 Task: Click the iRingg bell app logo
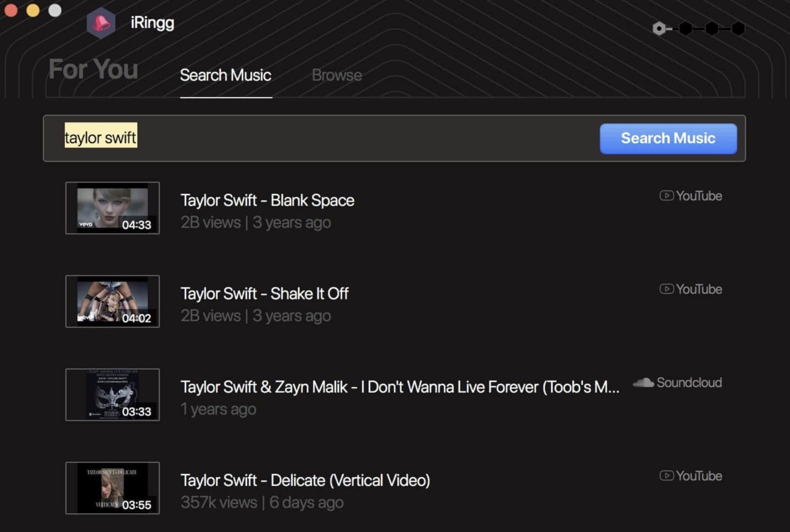(101, 23)
